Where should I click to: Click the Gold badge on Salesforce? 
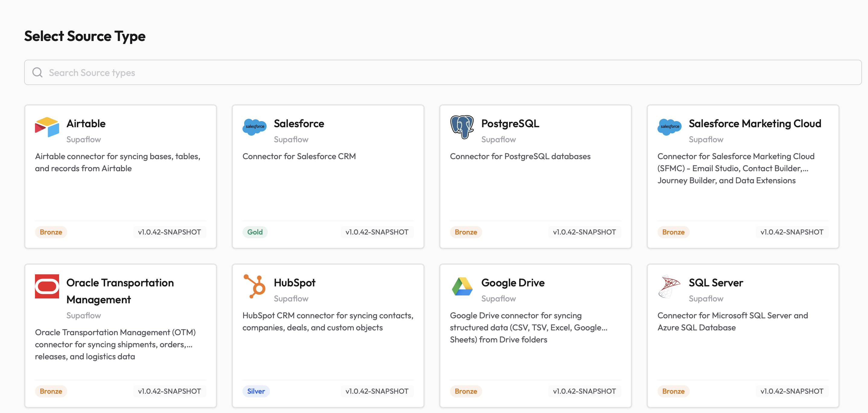pos(255,232)
